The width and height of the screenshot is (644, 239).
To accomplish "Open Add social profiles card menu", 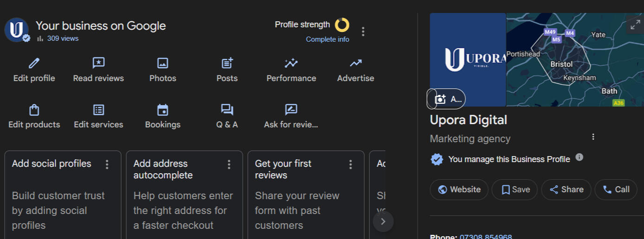I will click(107, 164).
